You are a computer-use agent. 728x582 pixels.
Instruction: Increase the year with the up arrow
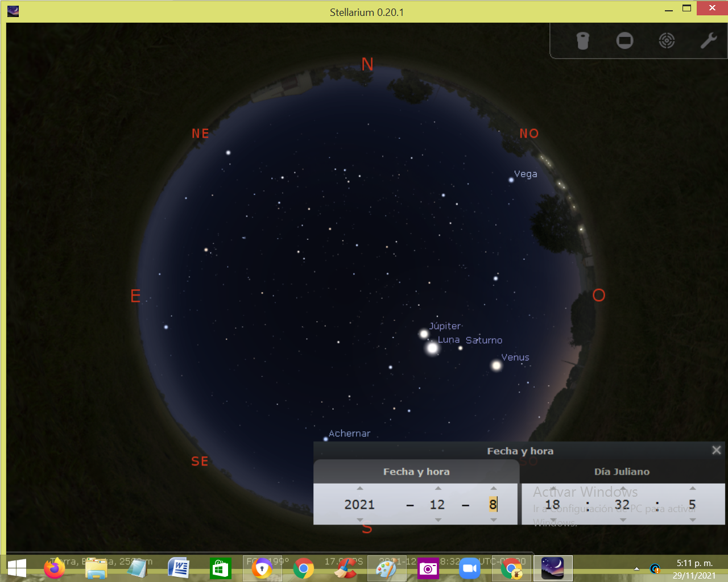pos(359,488)
